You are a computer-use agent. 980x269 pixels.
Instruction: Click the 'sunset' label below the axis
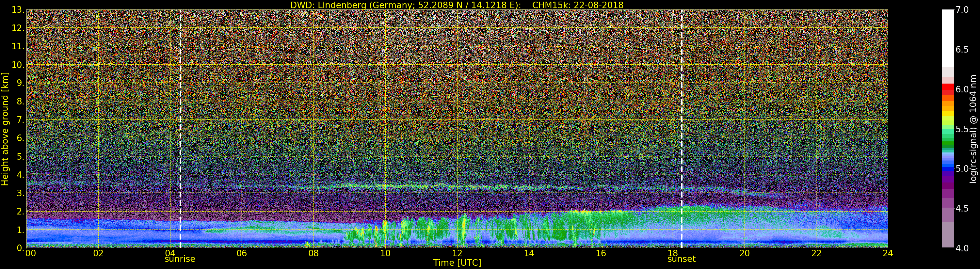(681, 259)
